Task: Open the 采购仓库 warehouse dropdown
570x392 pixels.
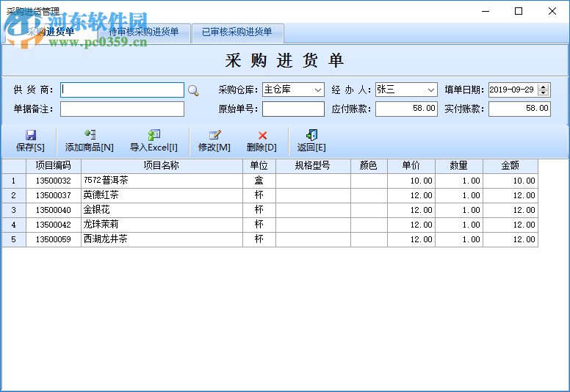Action: pyautogui.click(x=318, y=90)
